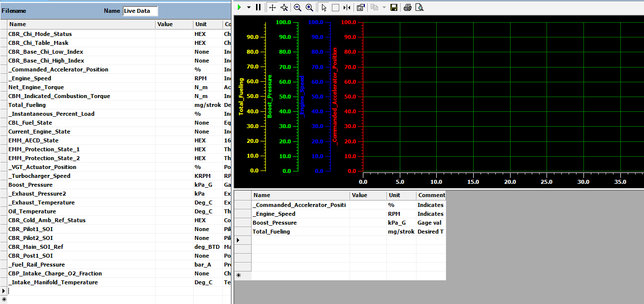Start the chart with the green play button

(239, 7)
